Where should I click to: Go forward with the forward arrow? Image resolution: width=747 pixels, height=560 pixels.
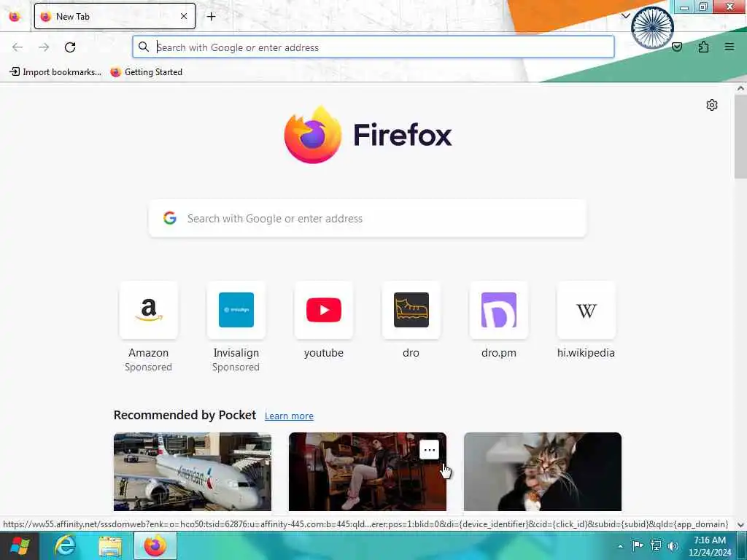tap(44, 47)
